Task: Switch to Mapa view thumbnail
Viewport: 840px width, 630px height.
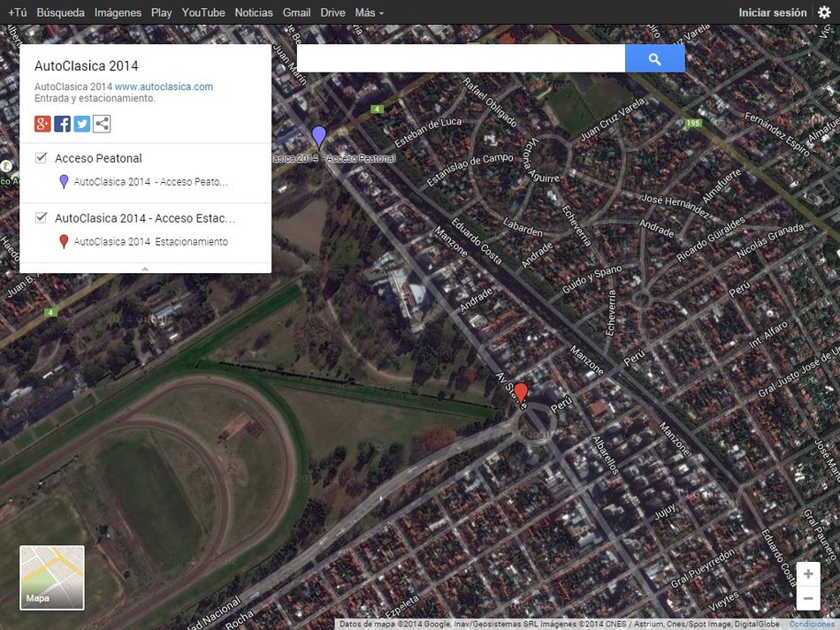Action: coord(52,578)
